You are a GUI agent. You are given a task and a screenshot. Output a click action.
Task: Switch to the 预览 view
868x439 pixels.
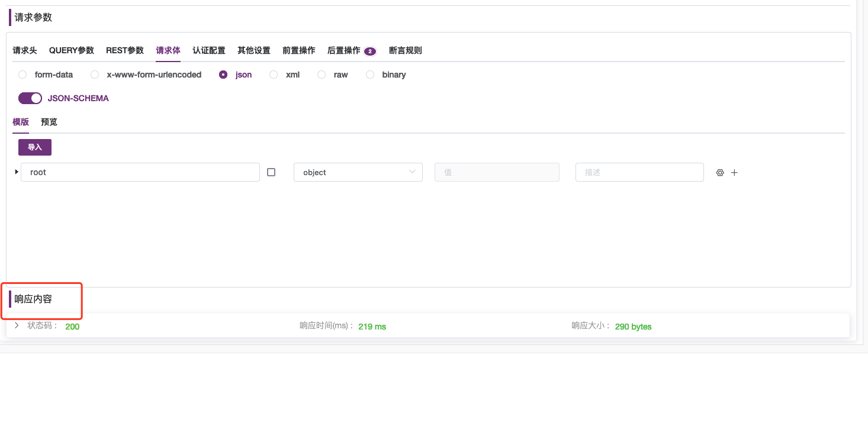tap(49, 122)
